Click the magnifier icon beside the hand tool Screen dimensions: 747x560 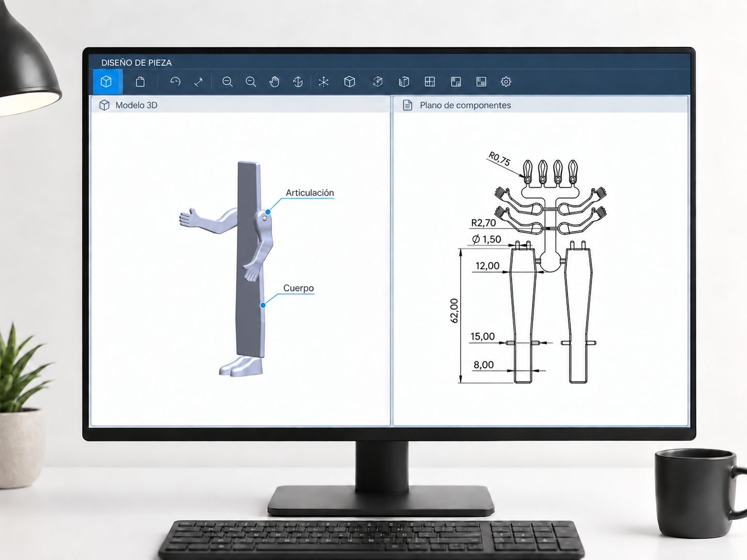coord(251,81)
